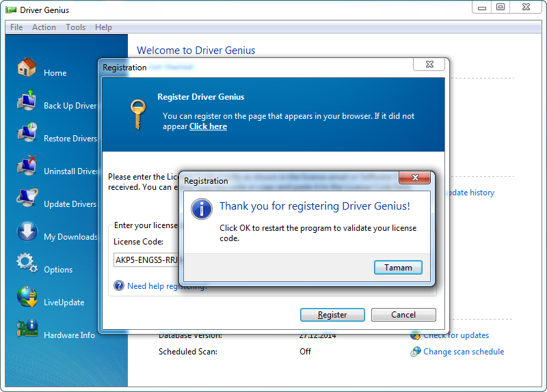The width and height of the screenshot is (547, 392).
Task: Open Change scan schedule link
Action: pyautogui.click(x=463, y=352)
